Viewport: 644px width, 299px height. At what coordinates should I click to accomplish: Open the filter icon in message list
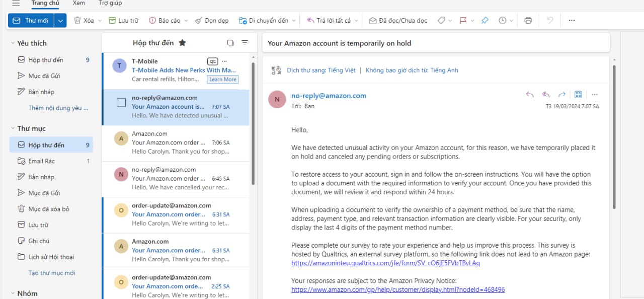coord(245,43)
